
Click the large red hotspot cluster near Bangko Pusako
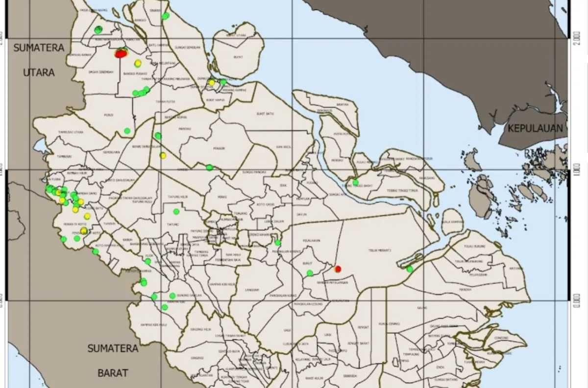pyautogui.click(x=121, y=53)
